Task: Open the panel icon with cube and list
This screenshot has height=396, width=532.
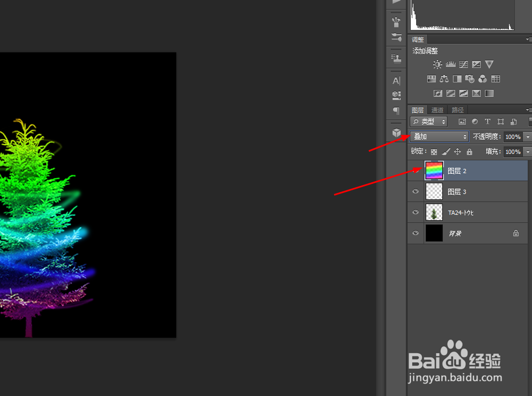Action: coord(396,95)
